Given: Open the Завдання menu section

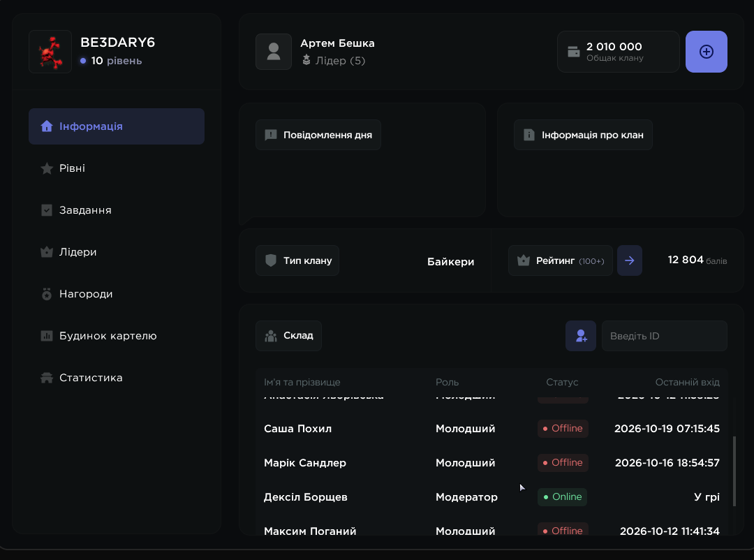Looking at the screenshot, I should click(117, 210).
